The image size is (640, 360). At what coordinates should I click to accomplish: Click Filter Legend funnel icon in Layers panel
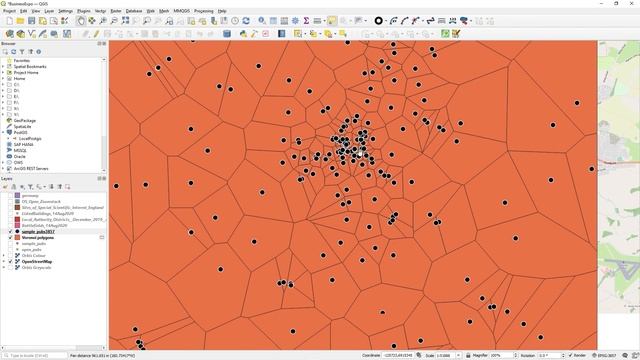[x=30, y=187]
